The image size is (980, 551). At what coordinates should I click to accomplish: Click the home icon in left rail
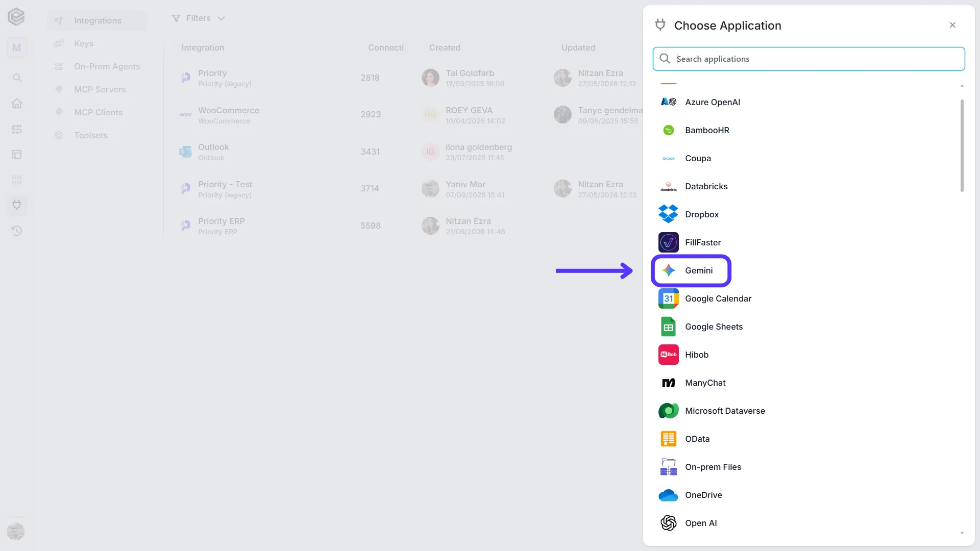pyautogui.click(x=17, y=103)
